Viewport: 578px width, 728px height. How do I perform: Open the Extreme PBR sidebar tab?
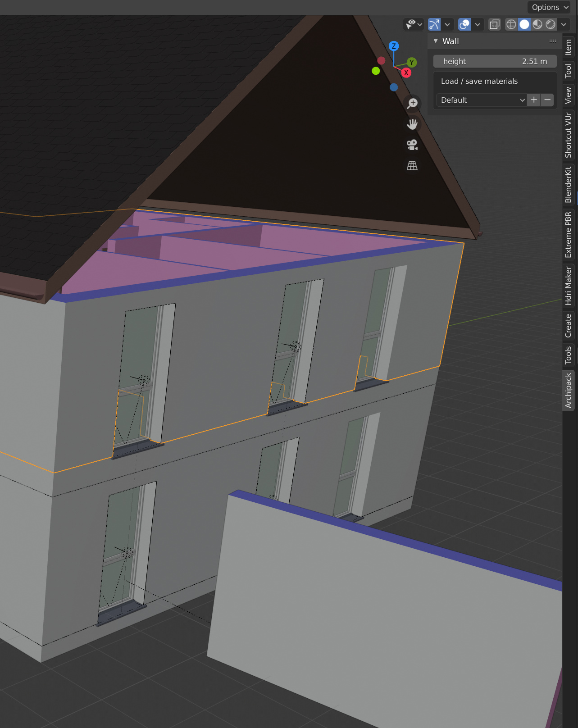[x=569, y=235]
